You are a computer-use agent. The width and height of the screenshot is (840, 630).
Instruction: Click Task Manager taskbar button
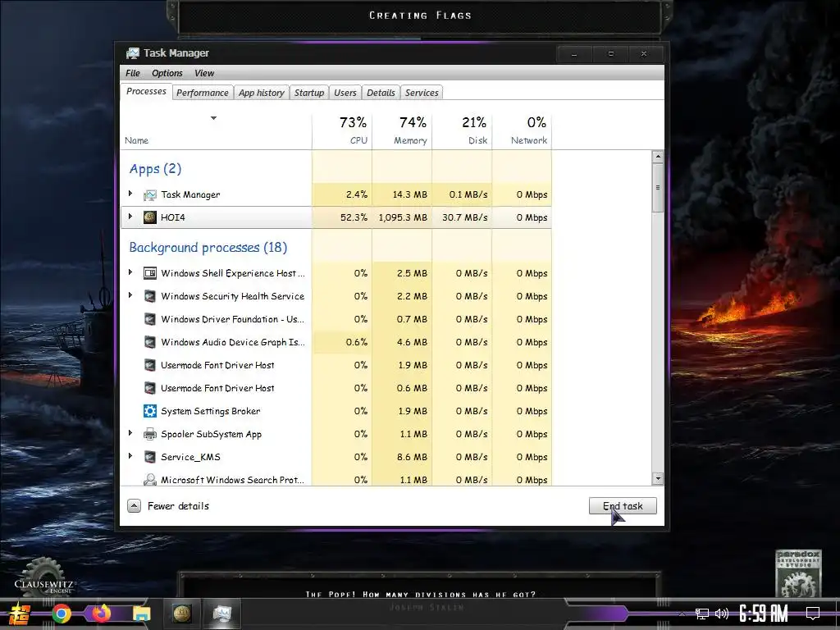click(221, 614)
